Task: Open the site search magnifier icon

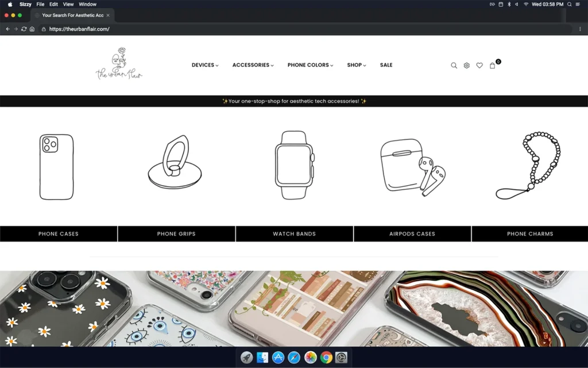Action: (454, 66)
